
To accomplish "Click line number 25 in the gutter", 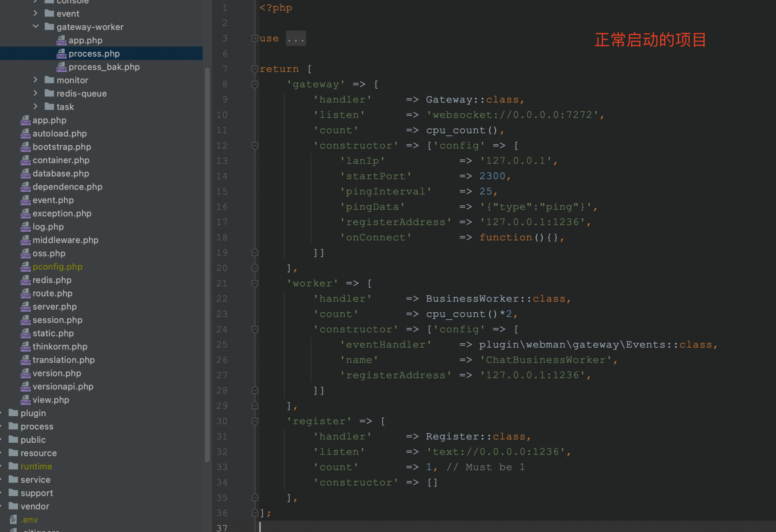I will click(x=222, y=345).
